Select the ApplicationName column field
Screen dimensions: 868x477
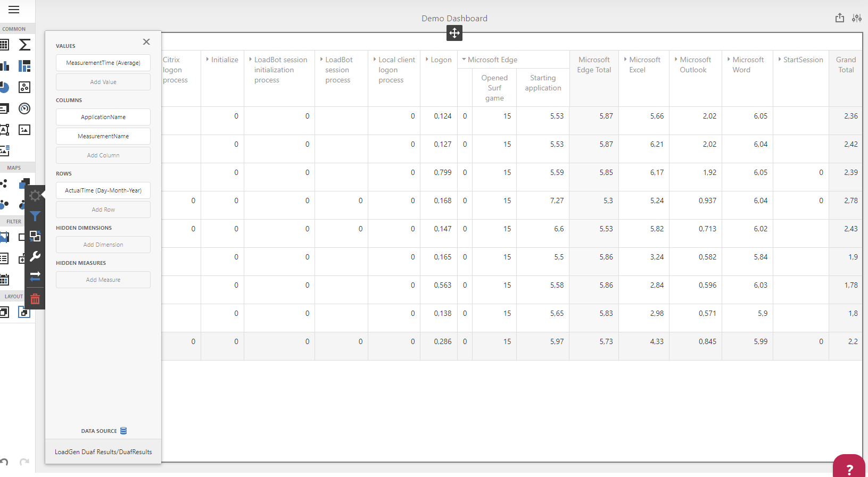tap(103, 117)
